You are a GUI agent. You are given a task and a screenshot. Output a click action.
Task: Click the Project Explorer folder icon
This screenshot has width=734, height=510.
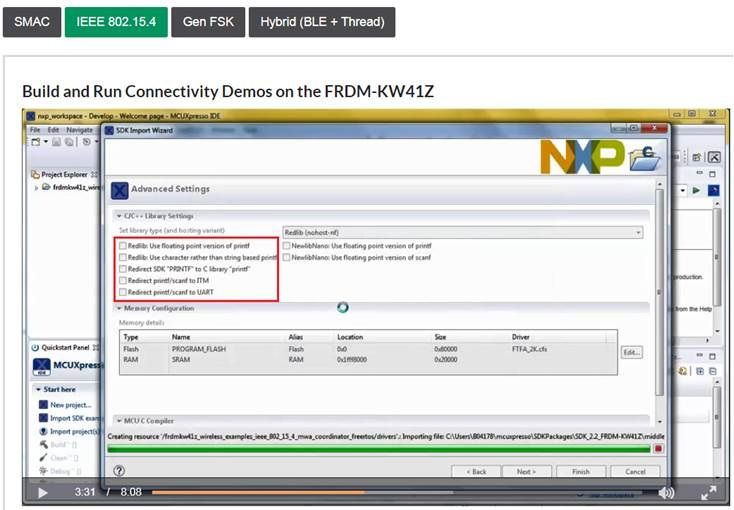(x=35, y=174)
